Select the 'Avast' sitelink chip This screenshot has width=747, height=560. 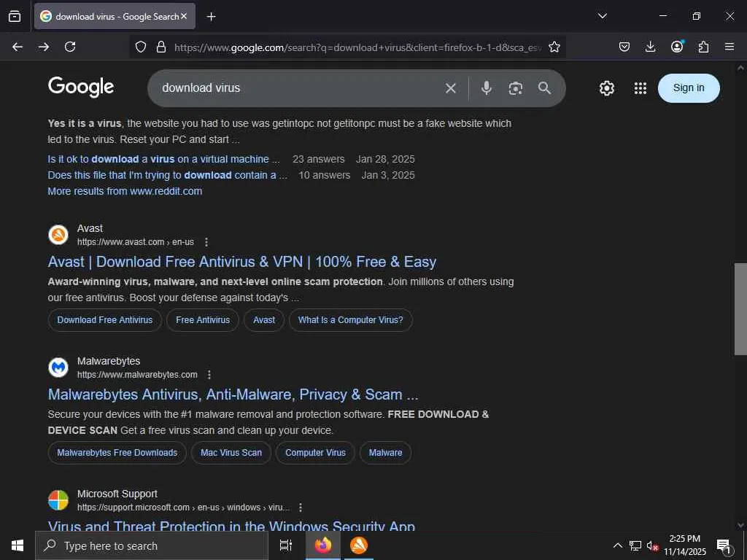click(264, 320)
